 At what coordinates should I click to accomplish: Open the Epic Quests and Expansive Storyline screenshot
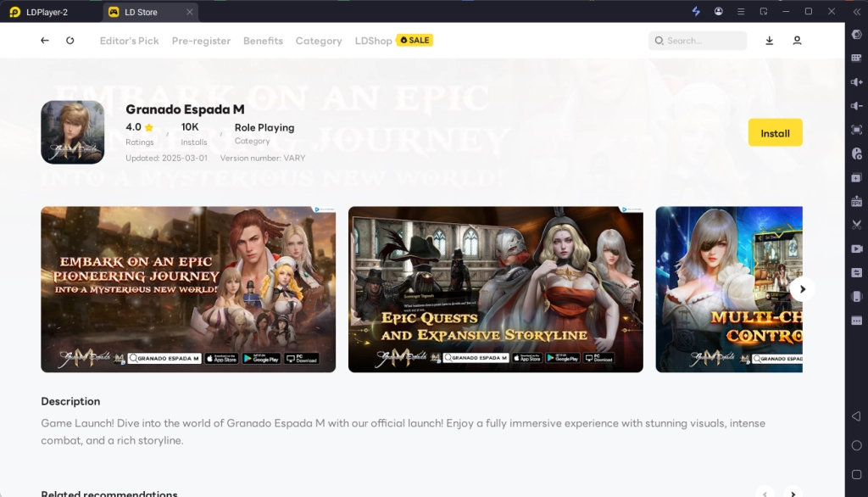[x=495, y=289]
